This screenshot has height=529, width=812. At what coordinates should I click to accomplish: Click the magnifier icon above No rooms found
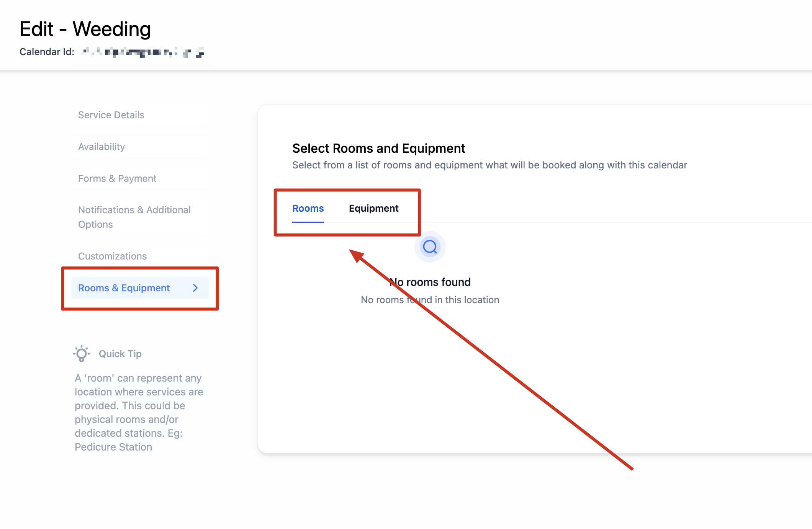(430, 247)
